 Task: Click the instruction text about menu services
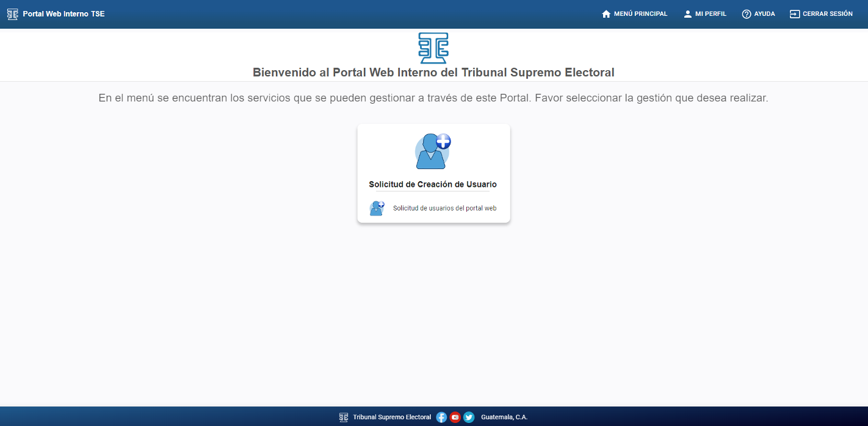(x=433, y=98)
